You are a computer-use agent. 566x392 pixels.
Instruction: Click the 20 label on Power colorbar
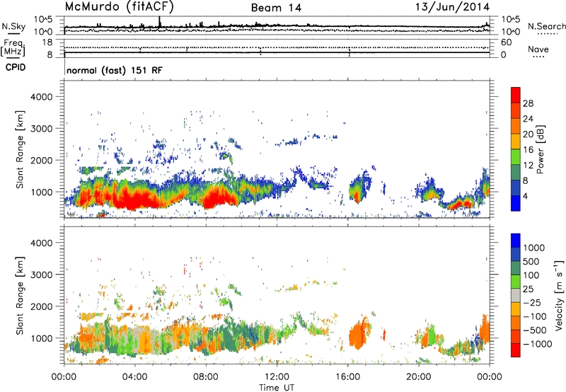[x=528, y=134]
